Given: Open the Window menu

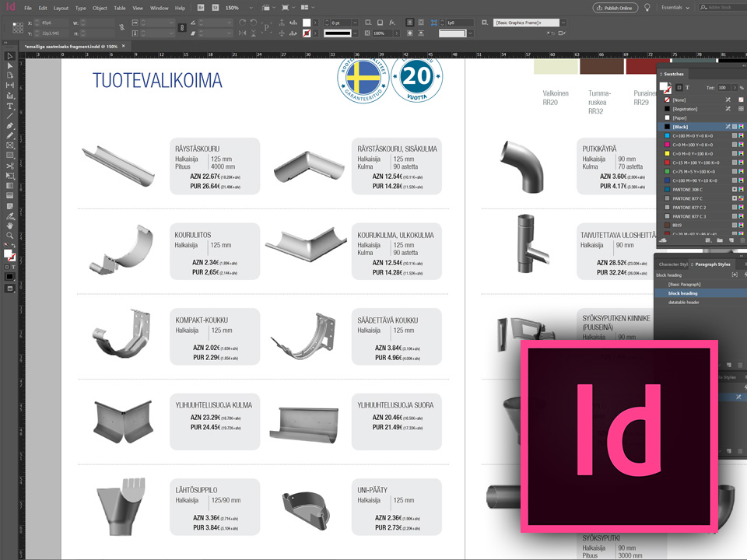Looking at the screenshot, I should 159,8.
